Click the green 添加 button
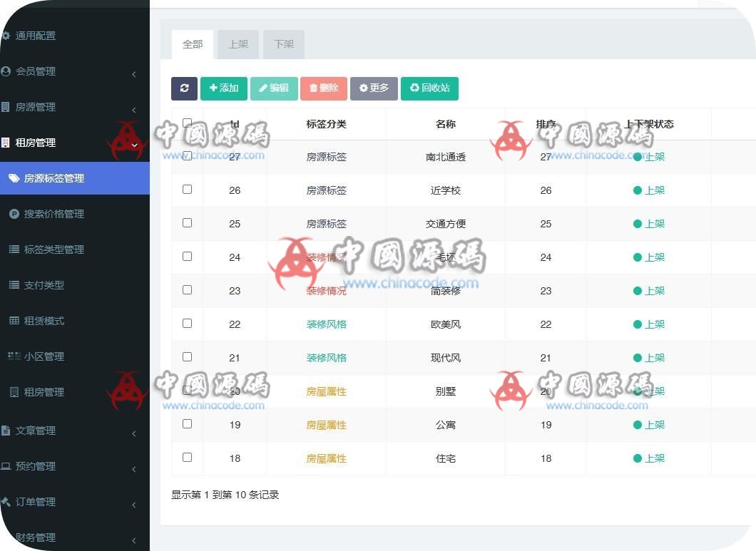This screenshot has height=551, width=756. pyautogui.click(x=223, y=88)
